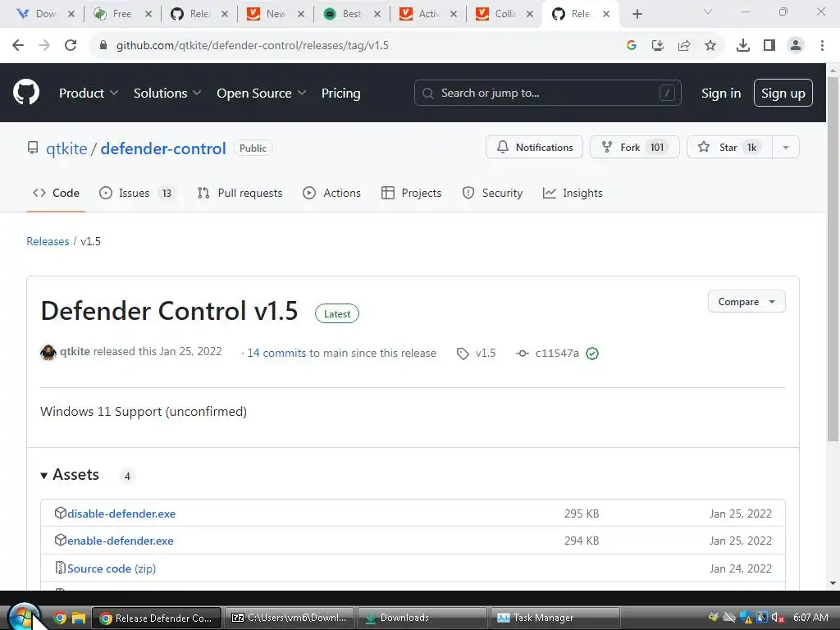The image size is (840, 630).
Task: Share this page icon
Action: tap(684, 46)
